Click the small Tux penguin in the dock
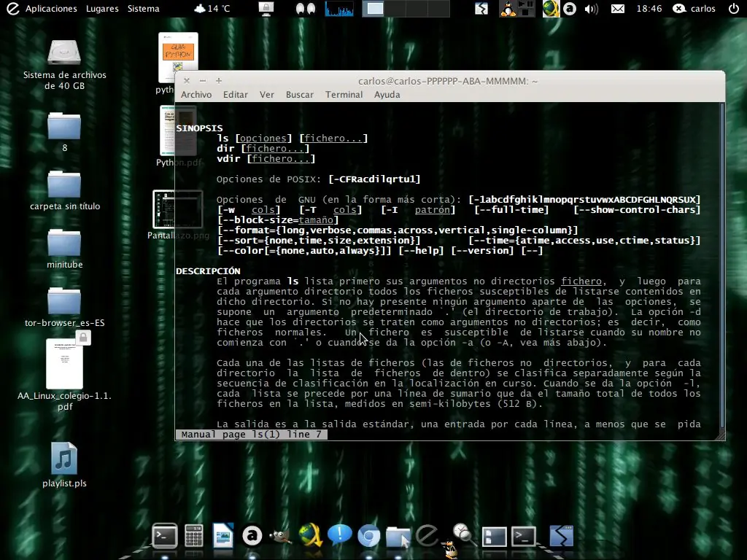 point(449,550)
